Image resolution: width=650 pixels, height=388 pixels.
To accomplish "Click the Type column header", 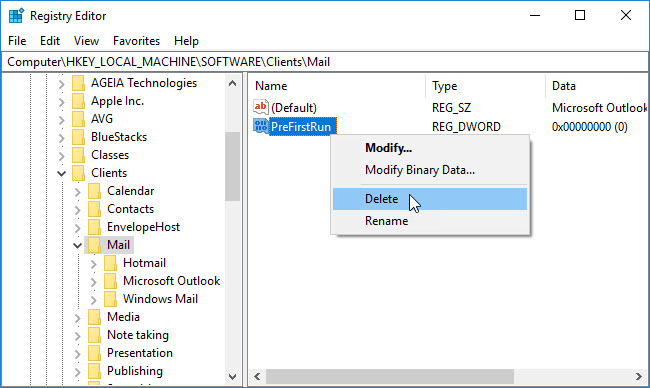I will 485,86.
